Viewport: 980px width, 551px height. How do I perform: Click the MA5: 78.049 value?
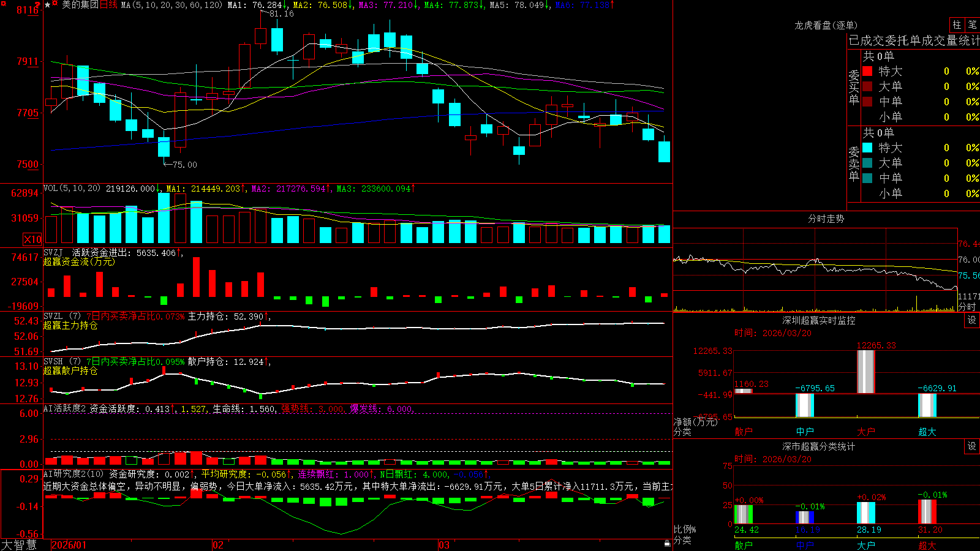[519, 5]
